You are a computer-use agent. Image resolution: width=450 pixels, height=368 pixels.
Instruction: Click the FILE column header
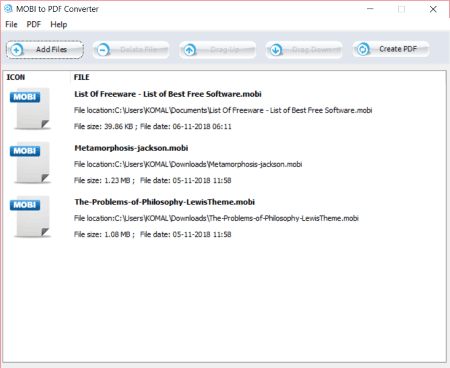(82, 77)
